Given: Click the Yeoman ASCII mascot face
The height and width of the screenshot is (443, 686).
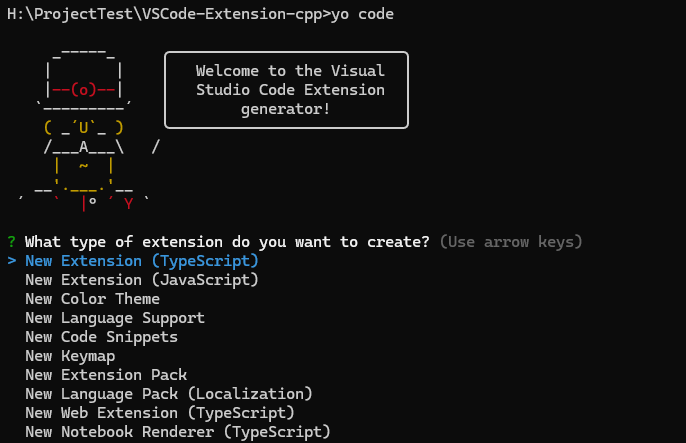Looking at the screenshot, I should (84, 128).
